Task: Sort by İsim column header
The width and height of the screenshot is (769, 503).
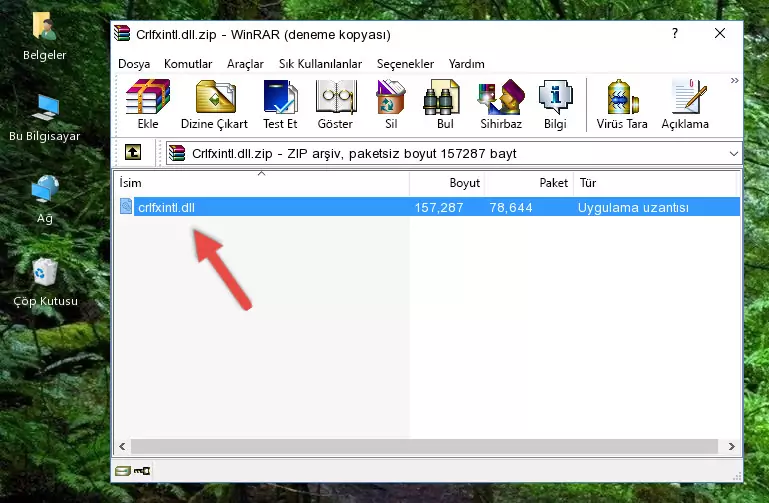Action: [x=262, y=183]
